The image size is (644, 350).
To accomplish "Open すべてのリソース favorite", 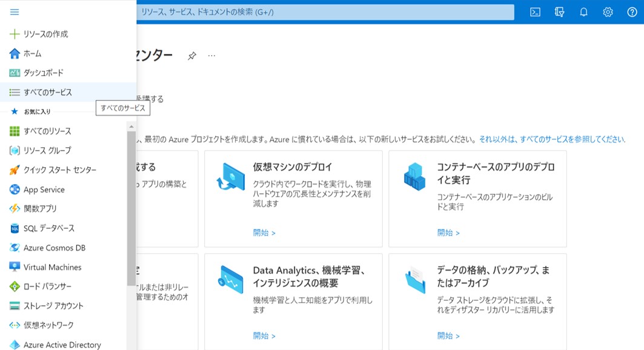I will pyautogui.click(x=47, y=131).
